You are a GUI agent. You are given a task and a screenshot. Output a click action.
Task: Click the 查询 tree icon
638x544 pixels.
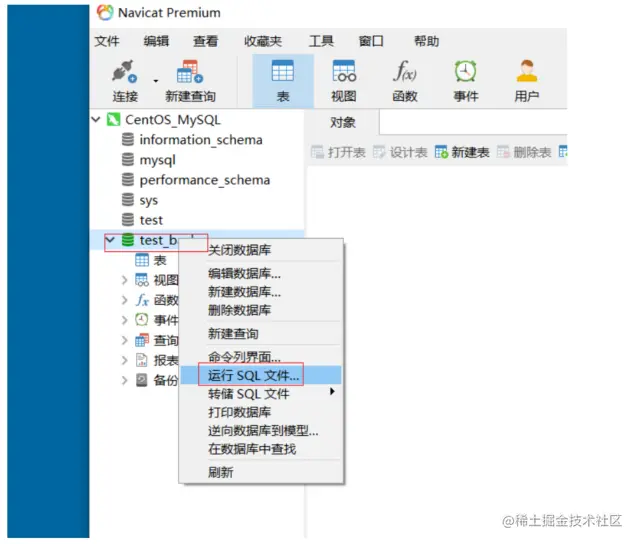click(x=142, y=340)
